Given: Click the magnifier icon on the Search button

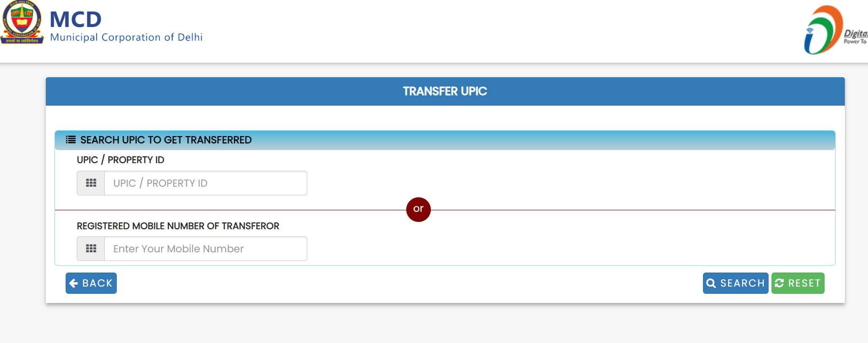Looking at the screenshot, I should [x=711, y=283].
